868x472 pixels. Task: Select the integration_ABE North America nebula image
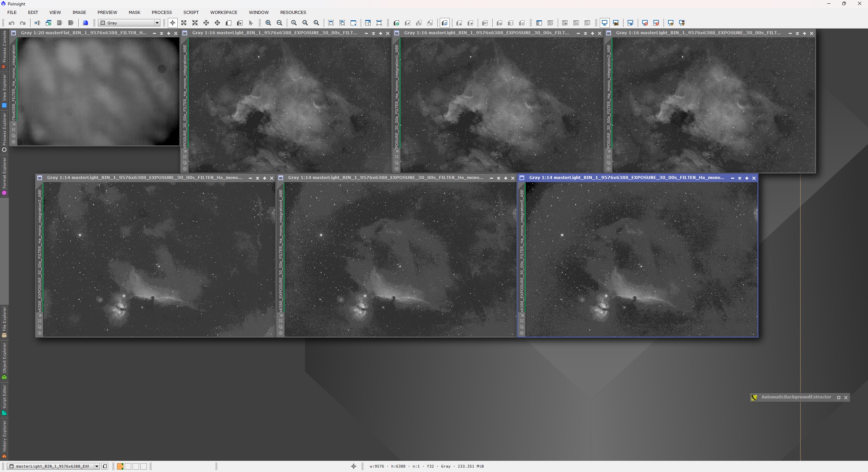[x=290, y=105]
